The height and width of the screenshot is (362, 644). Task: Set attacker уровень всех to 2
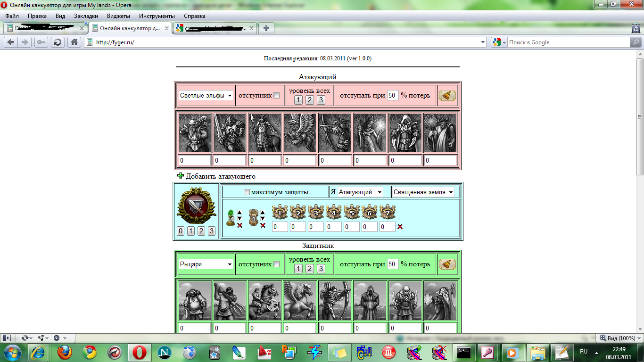(309, 100)
